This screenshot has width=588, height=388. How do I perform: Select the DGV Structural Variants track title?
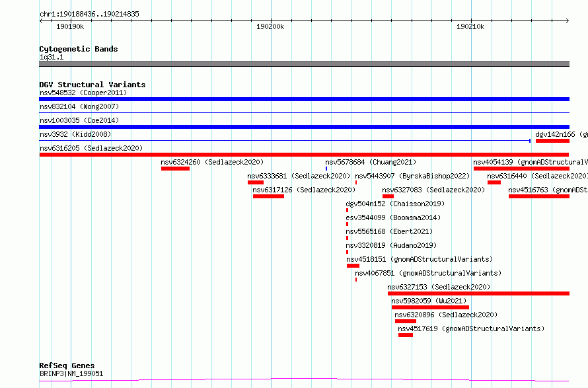tap(92, 85)
